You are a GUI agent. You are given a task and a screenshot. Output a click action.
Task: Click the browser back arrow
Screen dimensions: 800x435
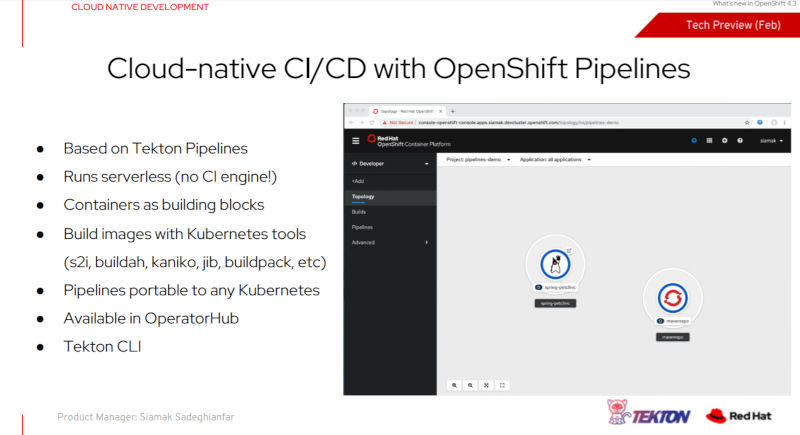pos(351,122)
